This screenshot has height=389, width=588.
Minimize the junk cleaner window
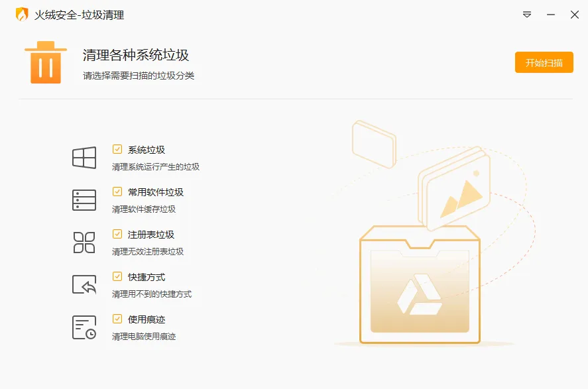550,15
